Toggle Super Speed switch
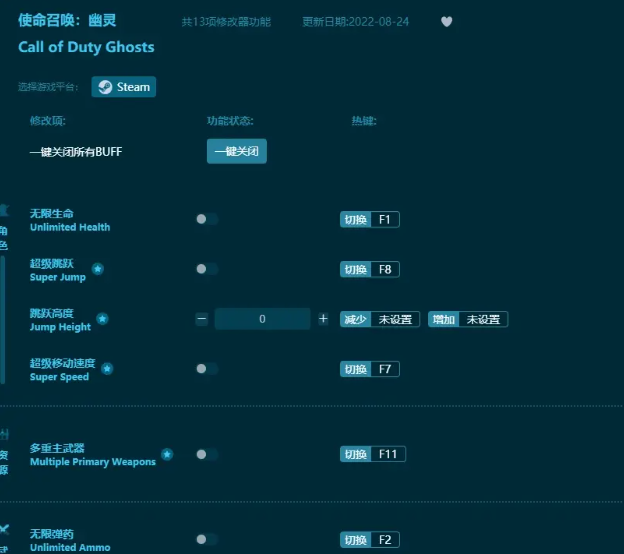This screenshot has width=624, height=554. click(x=207, y=369)
